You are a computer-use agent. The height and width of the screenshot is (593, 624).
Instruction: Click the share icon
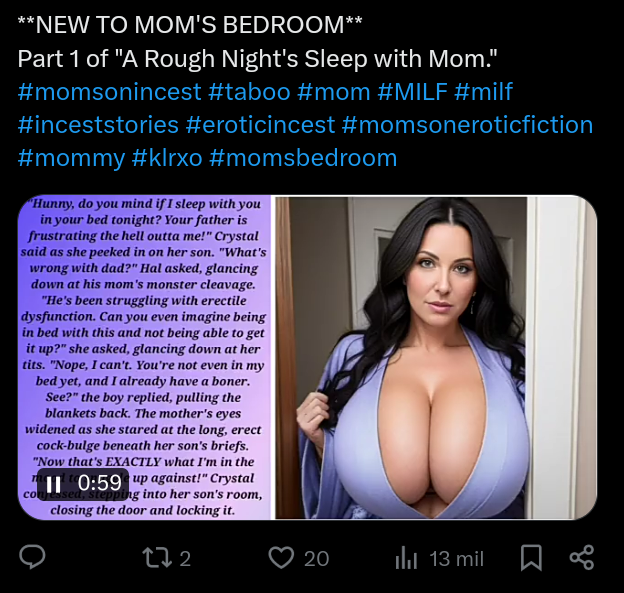tap(582, 557)
